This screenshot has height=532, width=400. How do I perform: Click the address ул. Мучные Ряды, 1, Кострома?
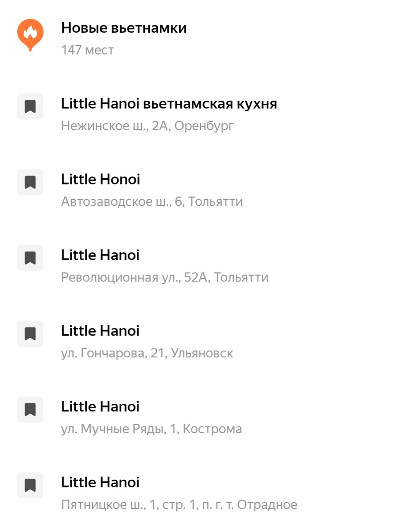coord(151,429)
